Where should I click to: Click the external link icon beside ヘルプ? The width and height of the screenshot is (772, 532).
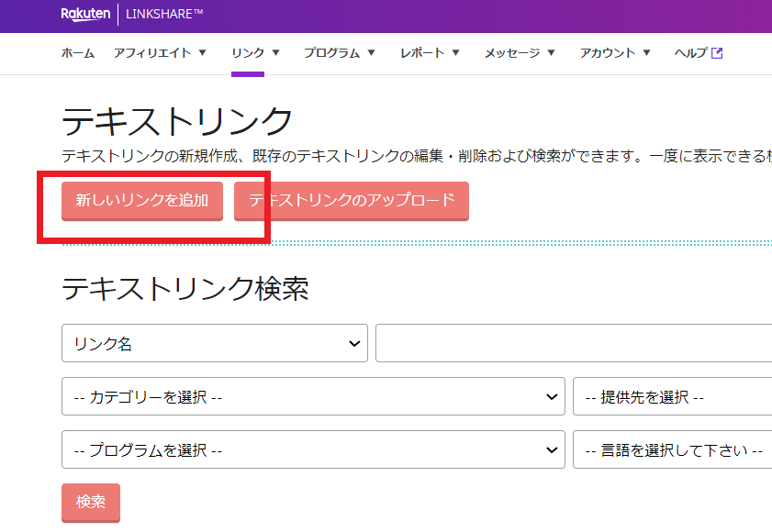click(717, 53)
